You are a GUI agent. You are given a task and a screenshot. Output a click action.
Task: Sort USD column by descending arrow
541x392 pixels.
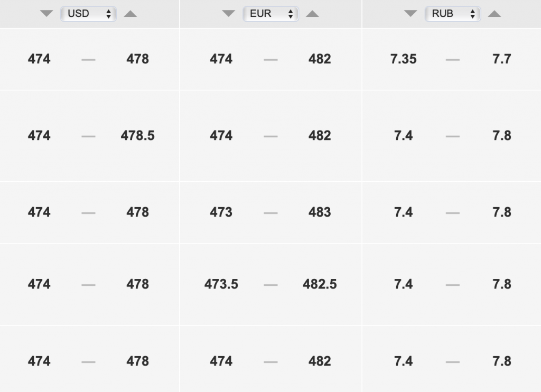click(x=46, y=14)
